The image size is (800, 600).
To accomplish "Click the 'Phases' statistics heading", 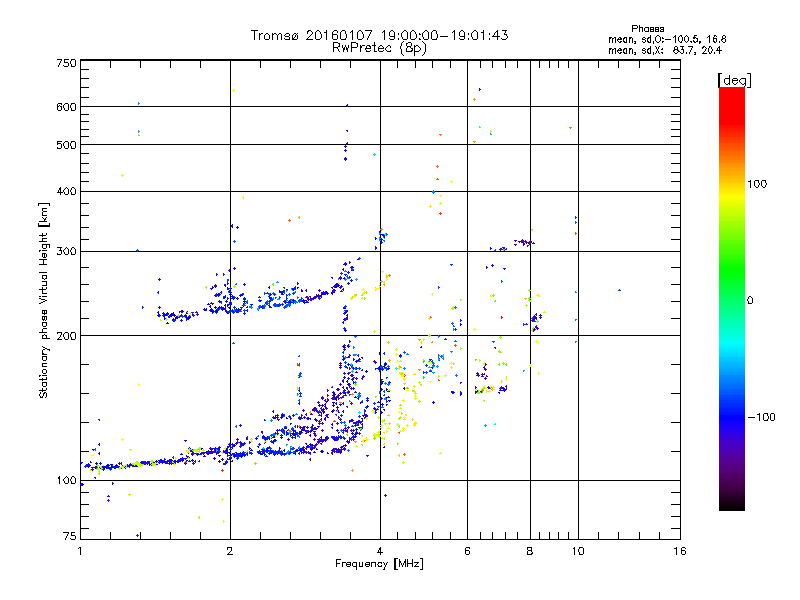I will coord(647,29).
